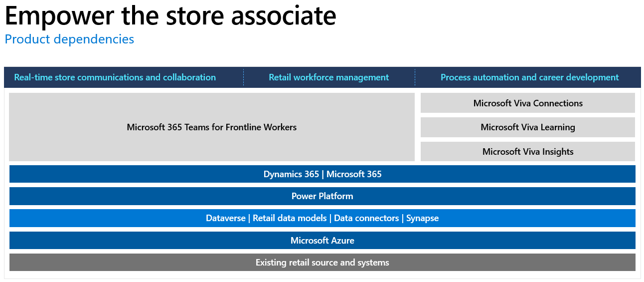Select 'Process automation and career development' header
Image resolution: width=644 pixels, height=282 pixels.
(x=529, y=77)
